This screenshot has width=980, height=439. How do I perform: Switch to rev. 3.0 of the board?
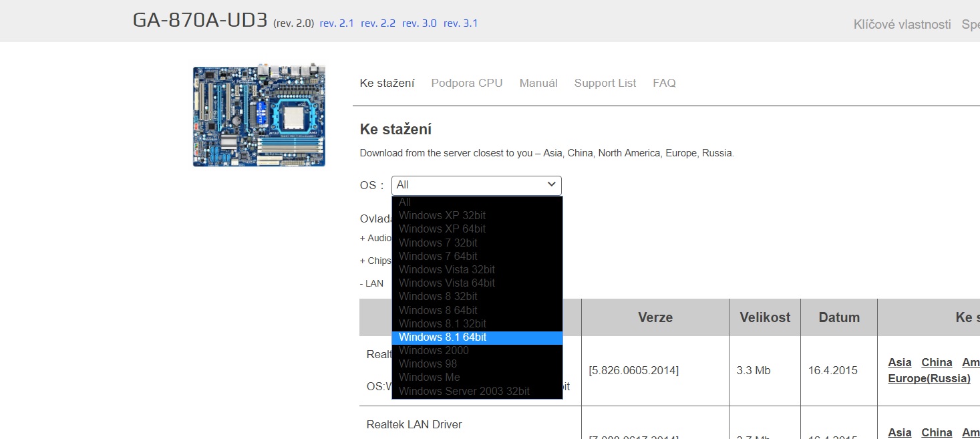pos(420,23)
